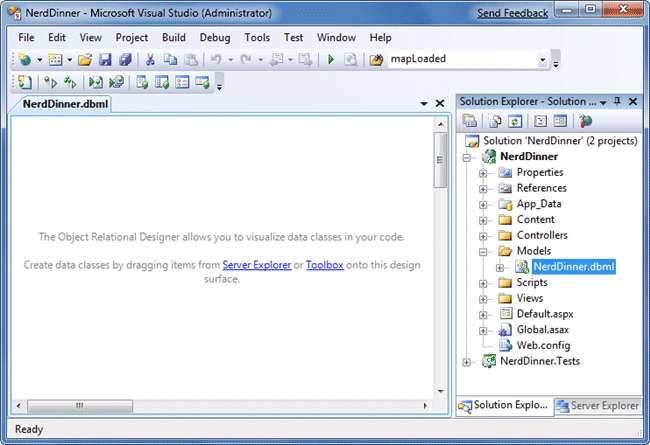Click the Test Runs window icon
This screenshot has width=650, height=445.
(x=203, y=82)
